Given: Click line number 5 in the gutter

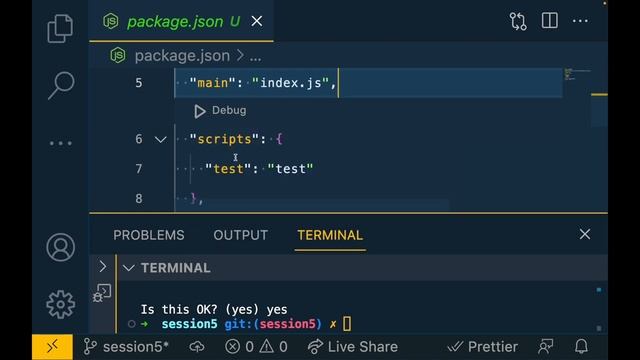Looking at the screenshot, I should pos(139,83).
